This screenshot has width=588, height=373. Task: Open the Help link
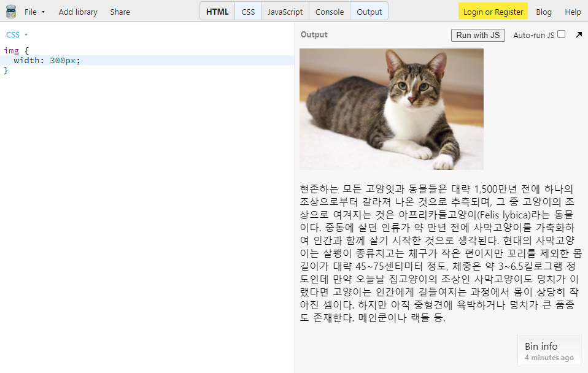point(573,12)
